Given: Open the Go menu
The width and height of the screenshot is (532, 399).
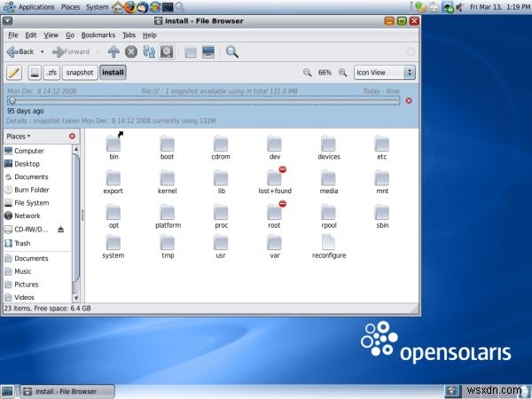Looking at the screenshot, I should [x=70, y=35].
